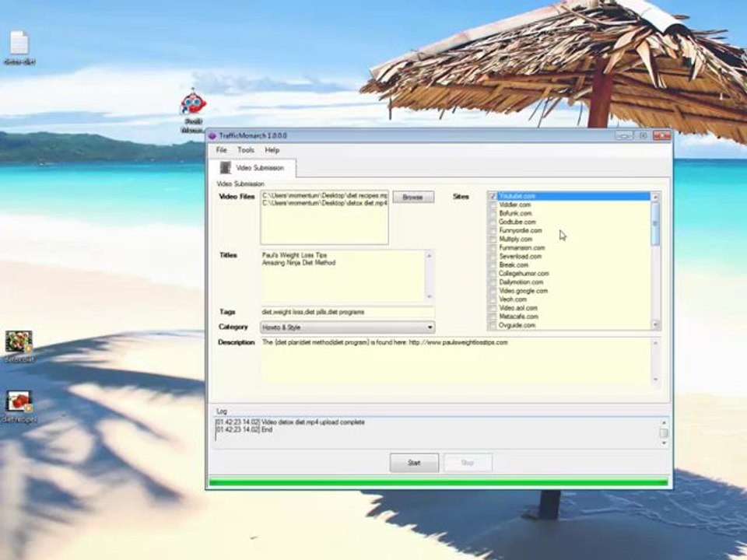Click the Sites list scrollbar thumb
Image resolution: width=747 pixels, height=560 pixels.
(x=655, y=223)
